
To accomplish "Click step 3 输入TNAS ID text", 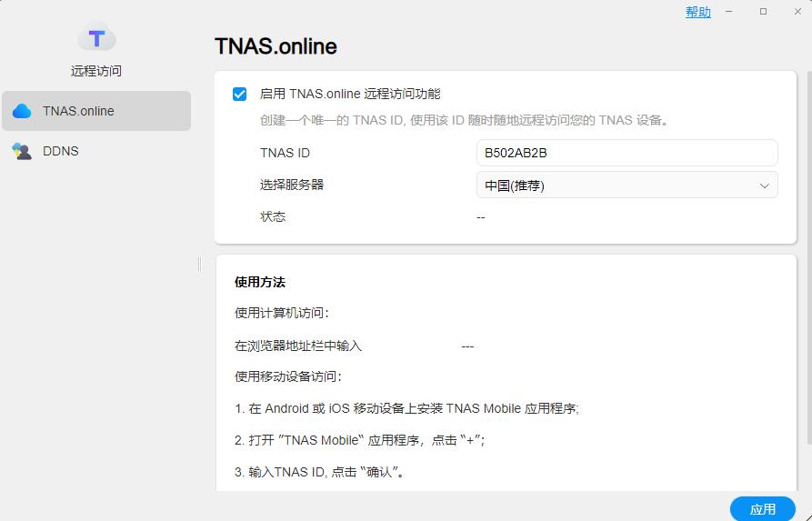I will [x=319, y=472].
